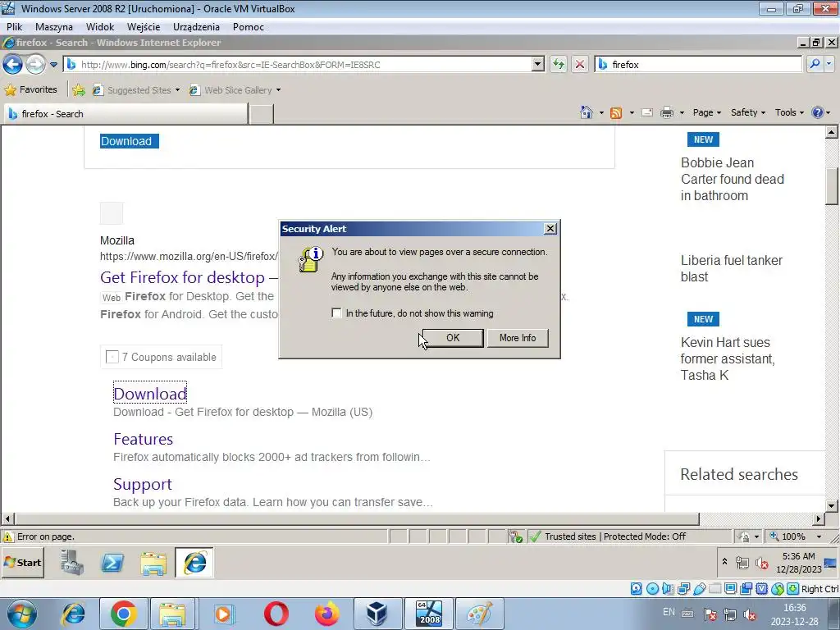Open the Support sitelink

[143, 484]
